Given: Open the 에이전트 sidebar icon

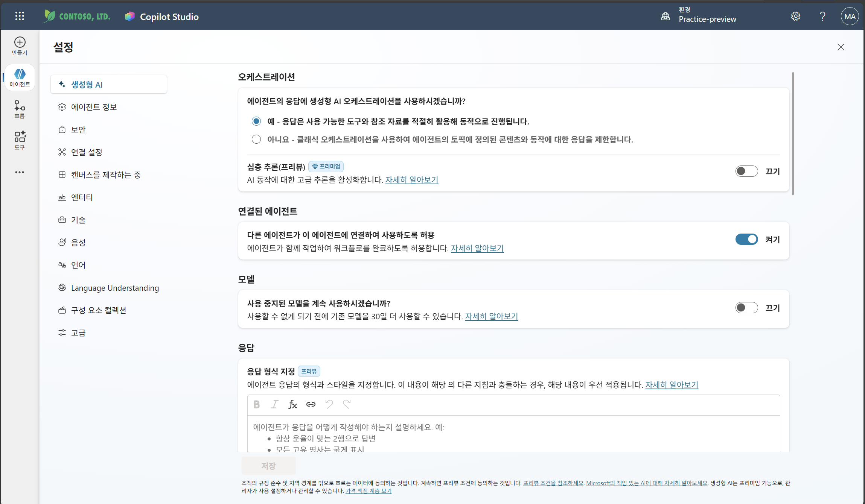Looking at the screenshot, I should 20,77.
